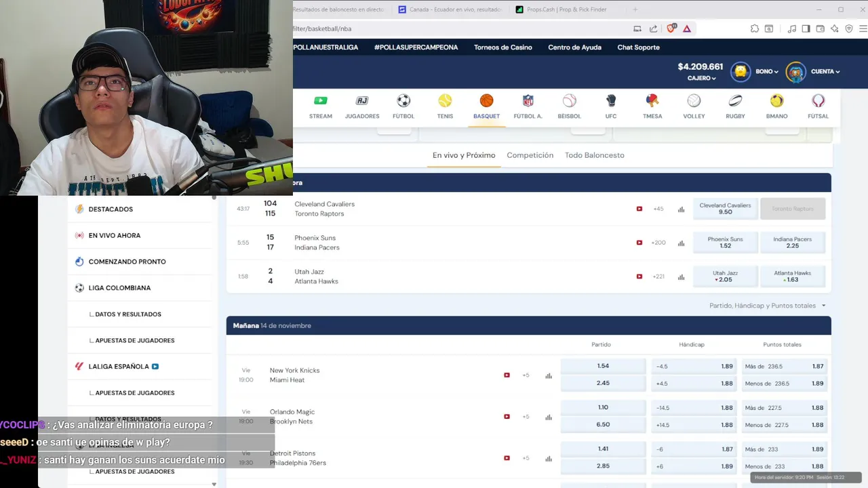
Task: Click the sidebar scrollbar down arrow
Action: pyautogui.click(x=214, y=484)
